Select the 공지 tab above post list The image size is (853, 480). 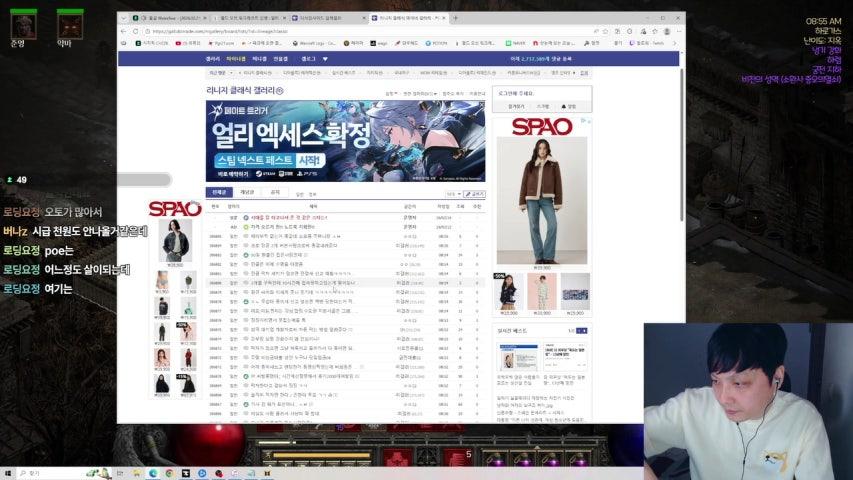click(x=275, y=192)
